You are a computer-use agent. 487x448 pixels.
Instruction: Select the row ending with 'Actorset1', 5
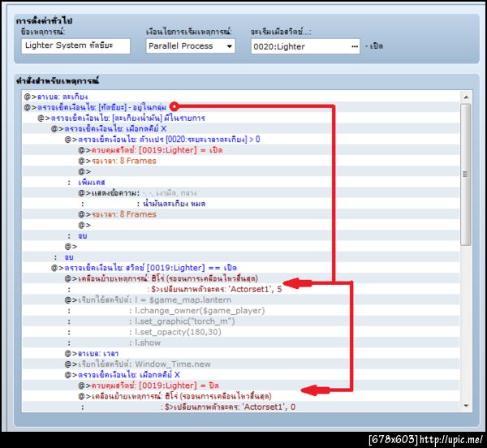pos(241,290)
